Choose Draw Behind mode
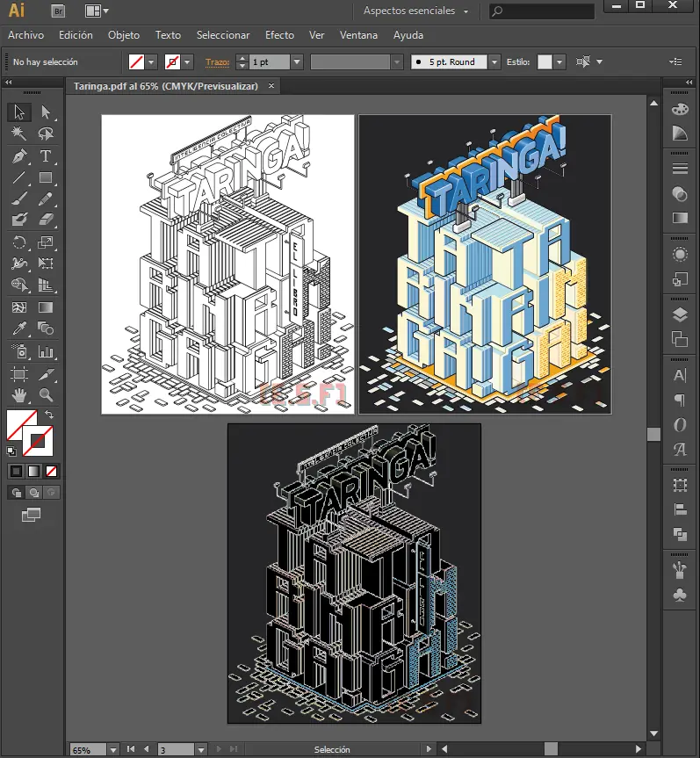The image size is (700, 758). (x=33, y=493)
